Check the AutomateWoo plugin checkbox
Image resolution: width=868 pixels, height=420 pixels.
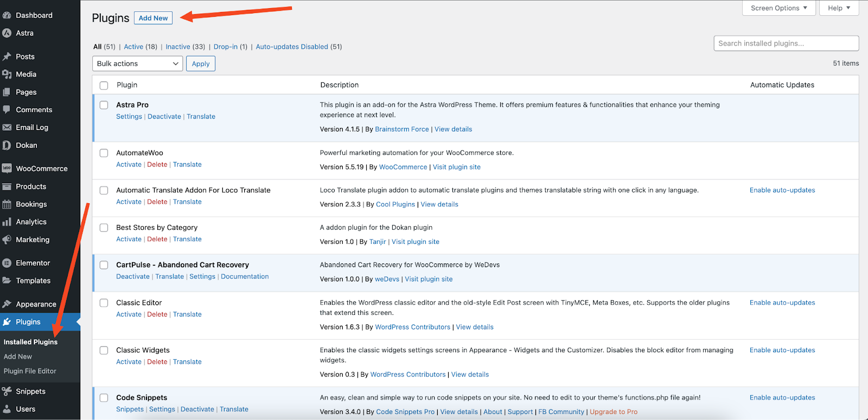[x=104, y=153]
